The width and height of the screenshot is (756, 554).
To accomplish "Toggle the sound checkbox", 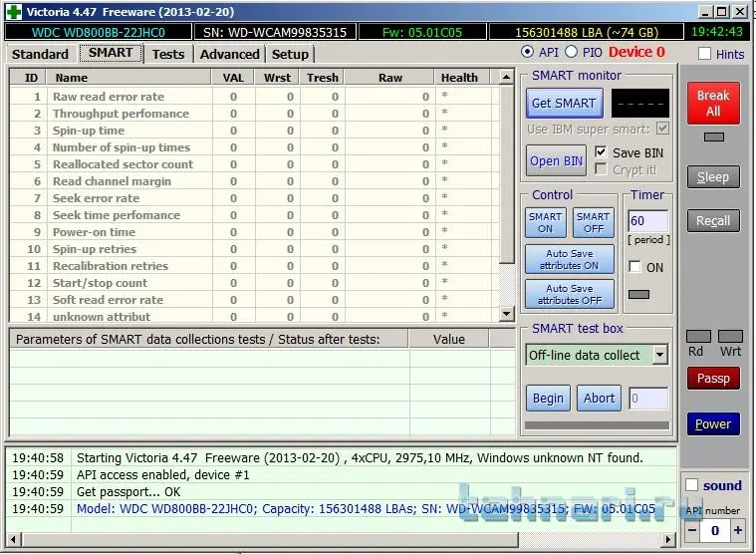I will coord(692,484).
